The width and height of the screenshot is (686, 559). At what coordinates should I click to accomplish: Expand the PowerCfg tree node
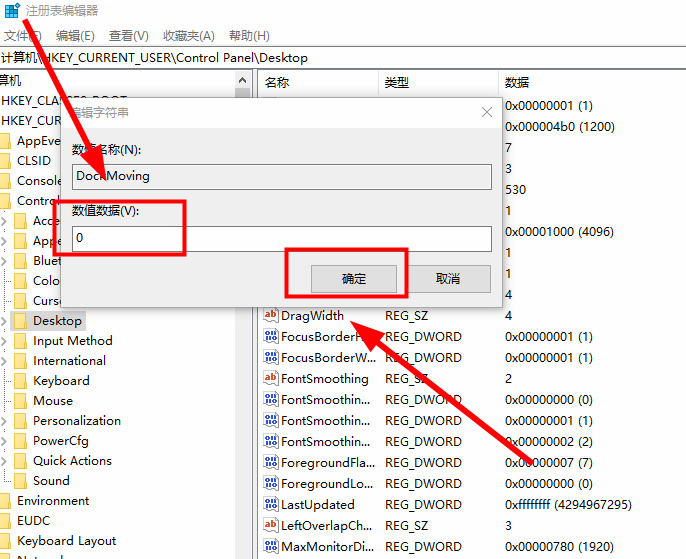pyautogui.click(x=5, y=441)
